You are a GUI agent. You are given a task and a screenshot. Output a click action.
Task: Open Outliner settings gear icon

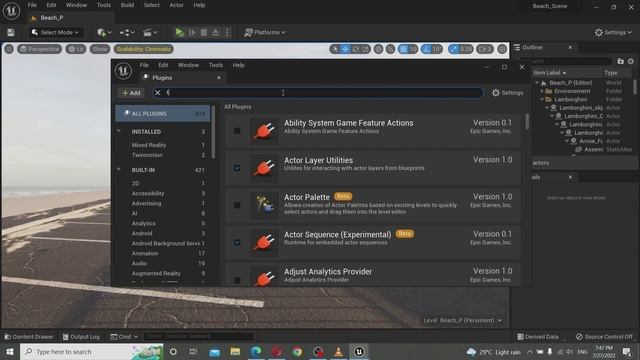pos(631,61)
